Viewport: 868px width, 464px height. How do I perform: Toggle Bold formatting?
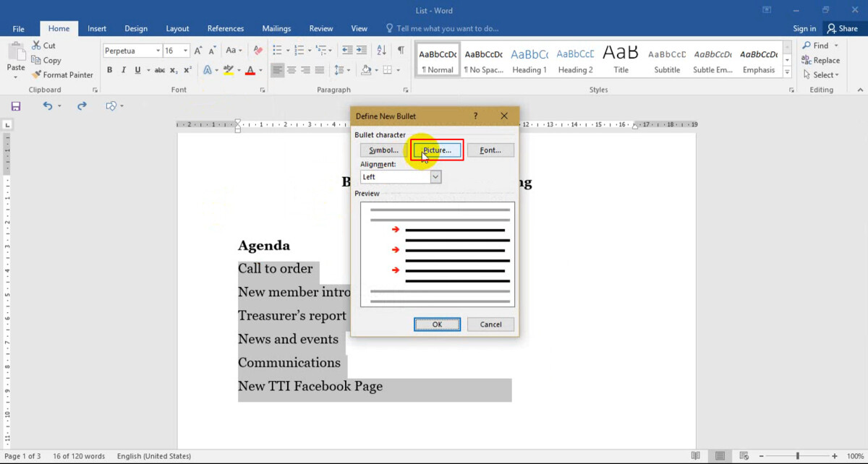(x=110, y=70)
